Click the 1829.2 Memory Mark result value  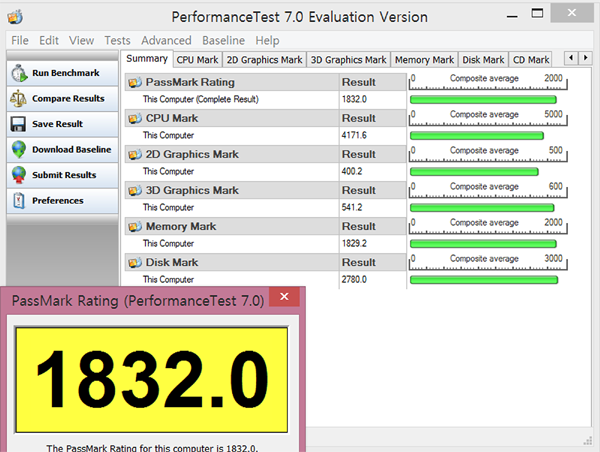coord(354,243)
